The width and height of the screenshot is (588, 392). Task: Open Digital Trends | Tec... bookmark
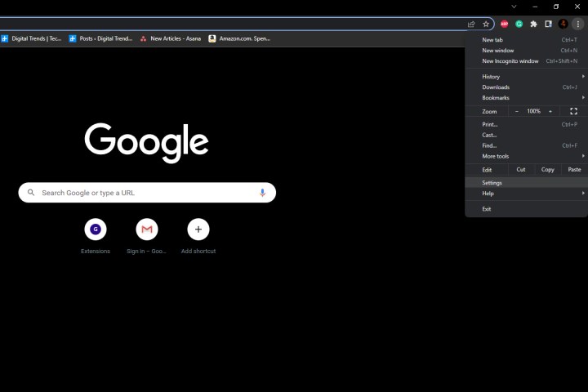pos(32,38)
